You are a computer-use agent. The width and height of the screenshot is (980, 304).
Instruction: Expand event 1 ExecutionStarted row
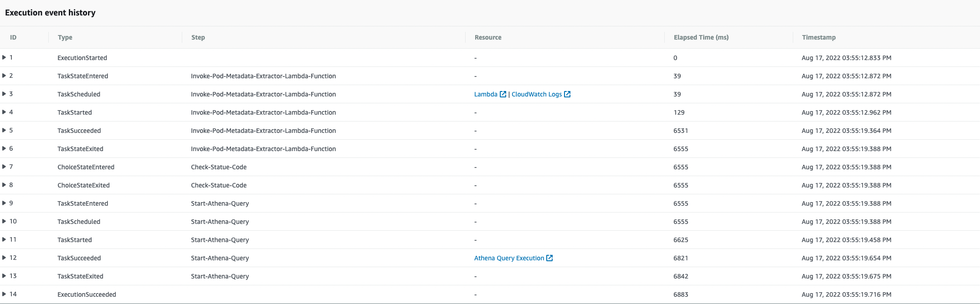coord(4,57)
